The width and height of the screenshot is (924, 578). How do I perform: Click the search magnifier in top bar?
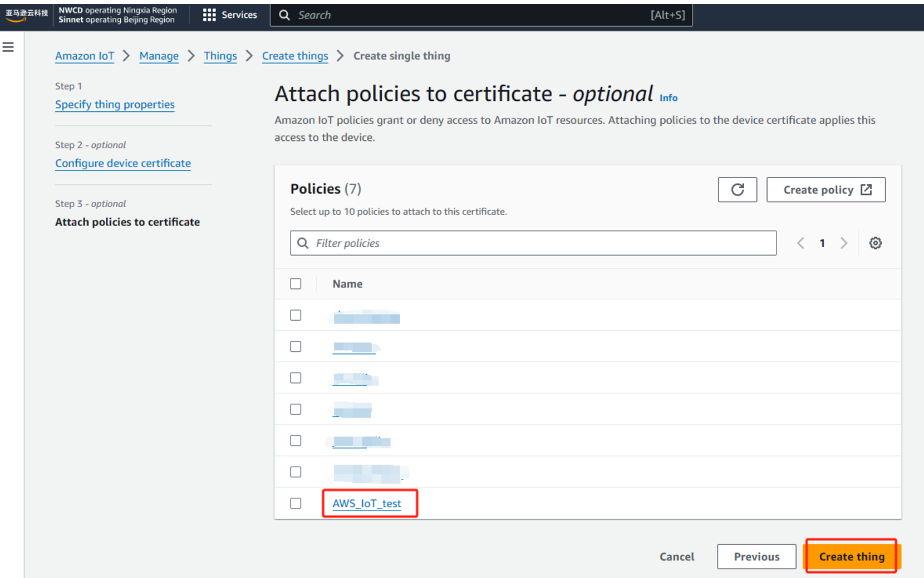coord(284,15)
